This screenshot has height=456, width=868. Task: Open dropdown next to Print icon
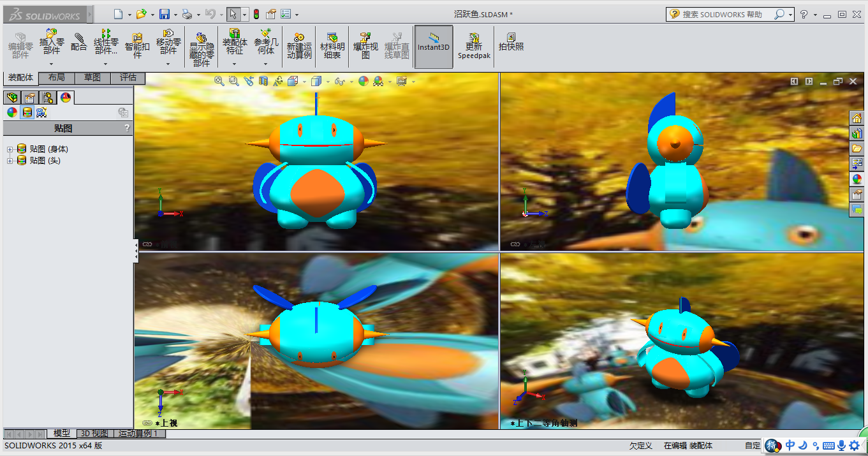pyautogui.click(x=198, y=15)
